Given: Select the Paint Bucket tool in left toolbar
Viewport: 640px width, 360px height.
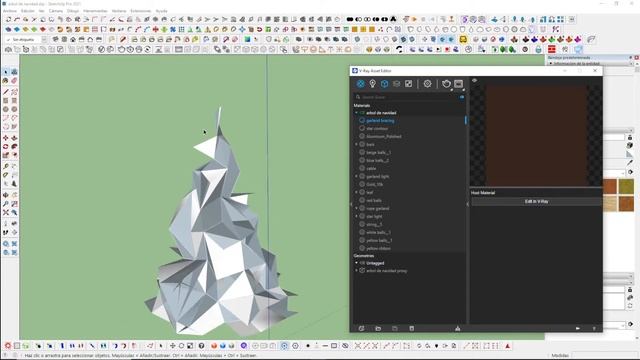Looking at the screenshot, I should pyautogui.click(x=6, y=81).
